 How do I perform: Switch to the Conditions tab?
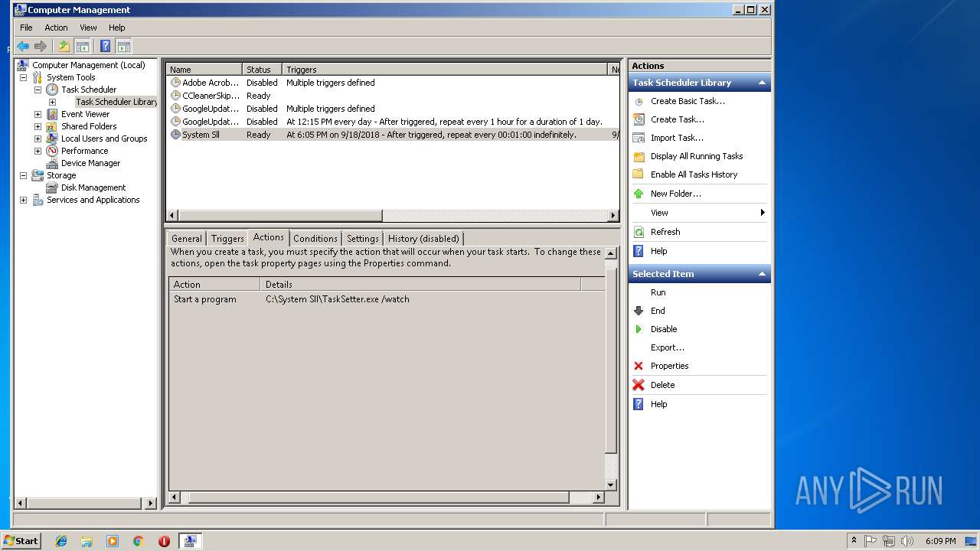315,239
